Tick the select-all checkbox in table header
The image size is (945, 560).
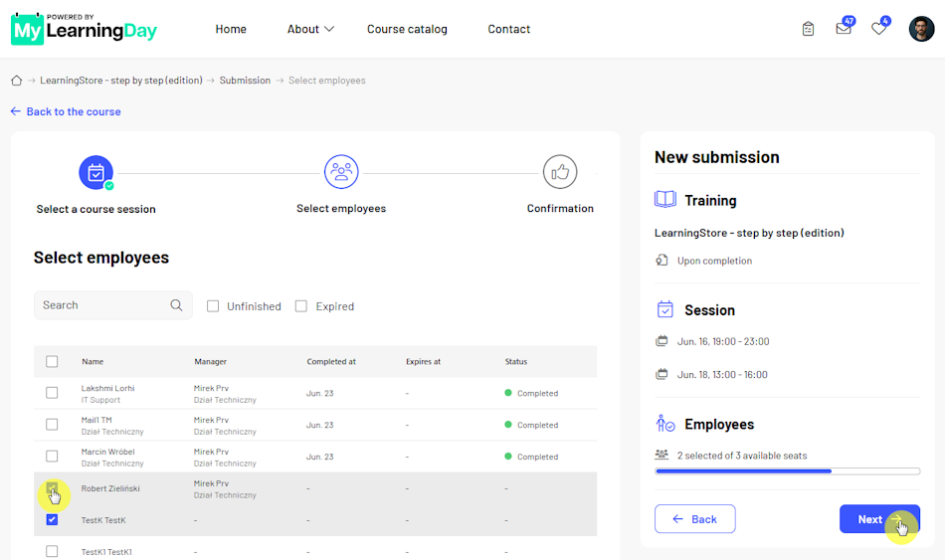[x=52, y=362]
